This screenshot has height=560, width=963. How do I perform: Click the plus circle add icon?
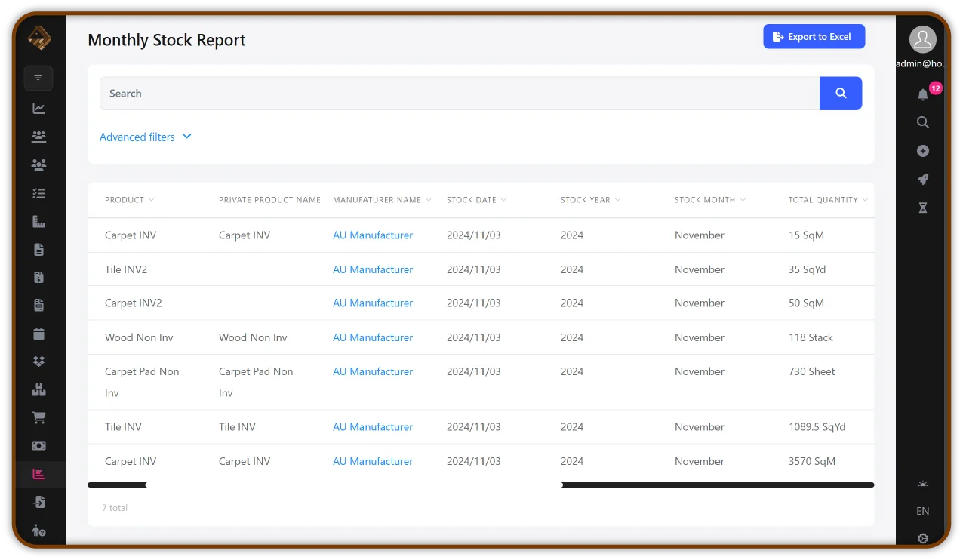(922, 151)
